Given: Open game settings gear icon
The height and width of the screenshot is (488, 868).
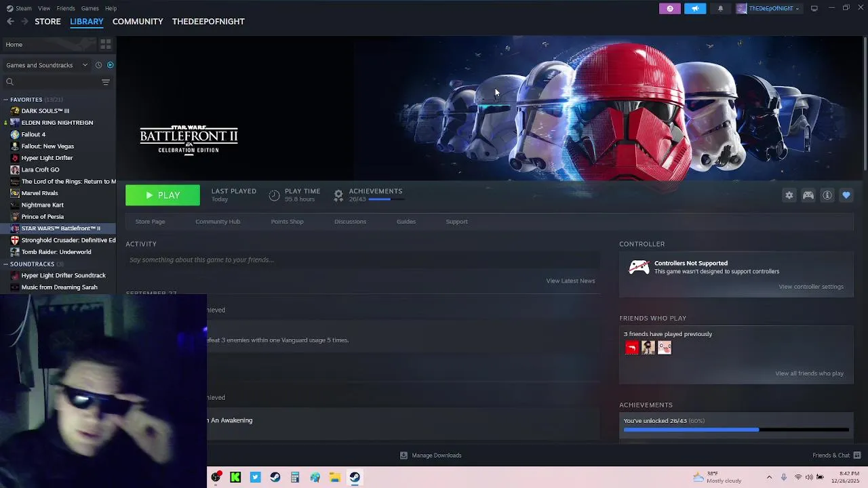Looking at the screenshot, I should pyautogui.click(x=789, y=195).
